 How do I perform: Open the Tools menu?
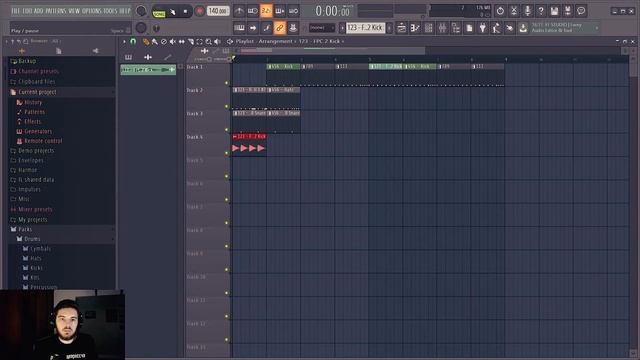(110, 11)
